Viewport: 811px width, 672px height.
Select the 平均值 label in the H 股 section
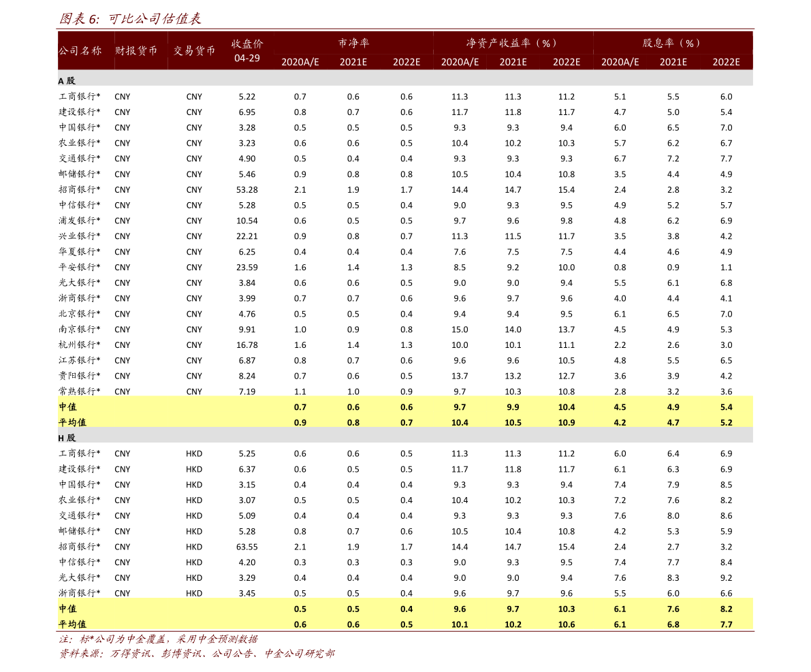tap(72, 624)
